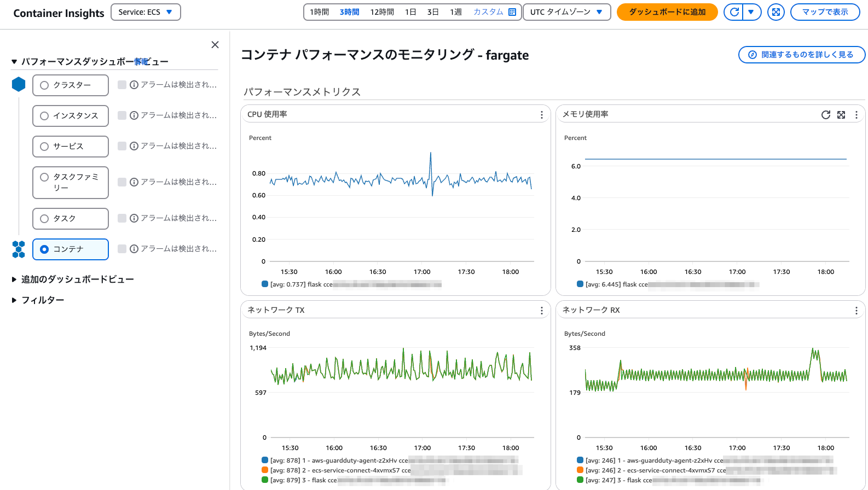868x490 pixels.
Task: Click info icon beside クラスター alarm text
Action: (134, 85)
